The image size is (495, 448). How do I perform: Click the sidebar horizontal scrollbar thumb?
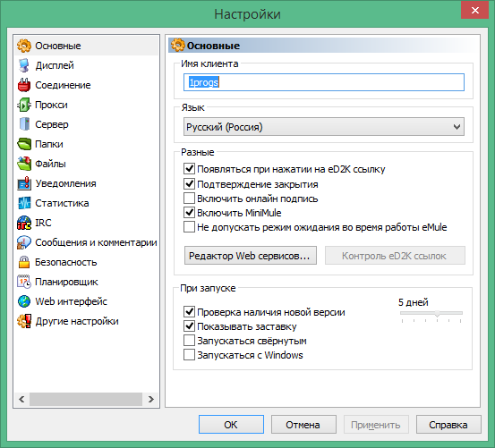(x=86, y=399)
